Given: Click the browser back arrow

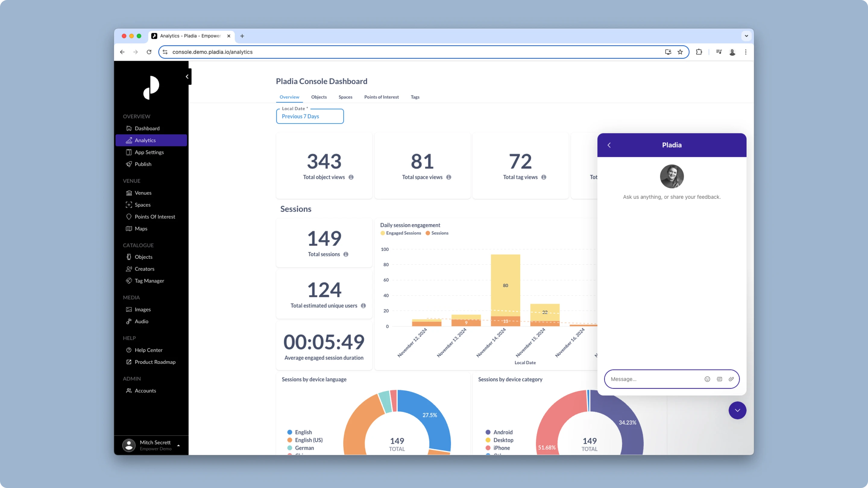Looking at the screenshot, I should point(122,52).
